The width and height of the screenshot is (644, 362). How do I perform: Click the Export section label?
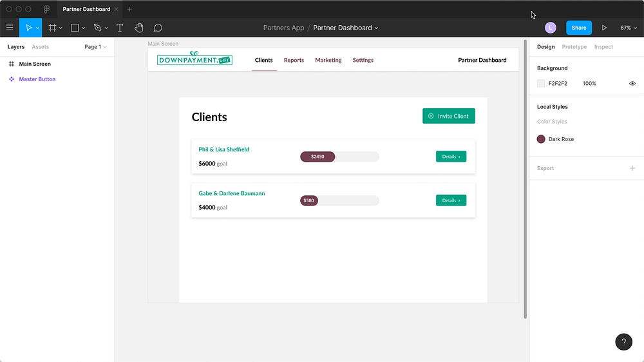tap(545, 168)
